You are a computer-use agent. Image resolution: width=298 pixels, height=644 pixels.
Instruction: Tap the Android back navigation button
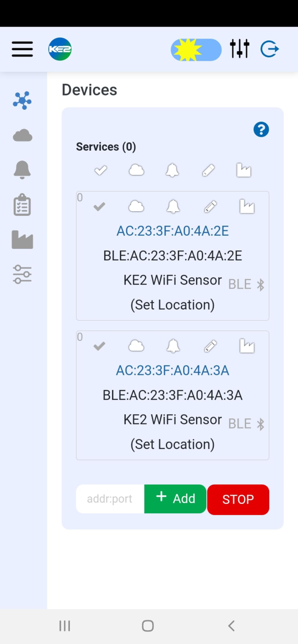coord(231,626)
